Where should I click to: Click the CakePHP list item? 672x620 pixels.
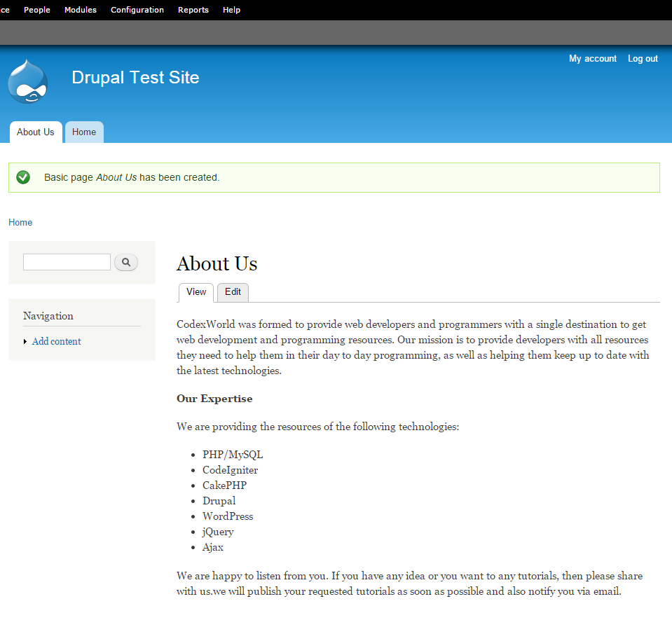224,485
